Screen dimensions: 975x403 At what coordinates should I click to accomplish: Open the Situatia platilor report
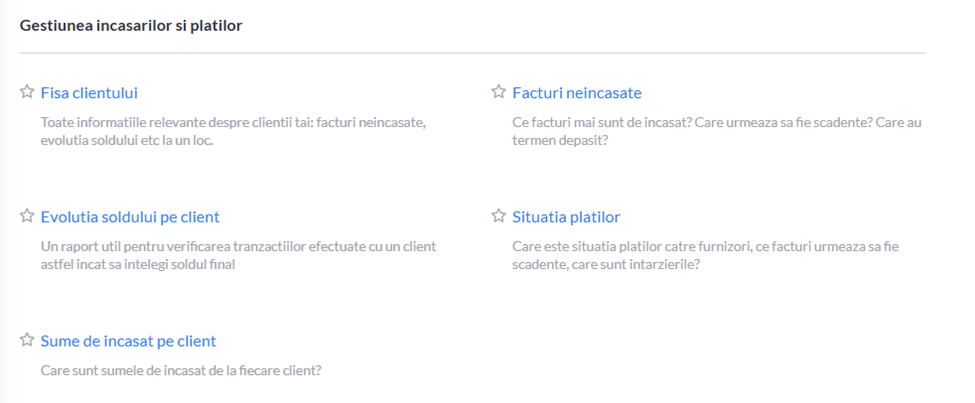[x=566, y=217]
